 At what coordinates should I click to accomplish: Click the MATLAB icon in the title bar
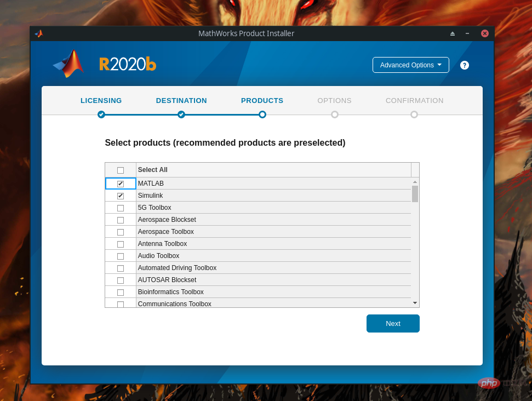click(39, 33)
